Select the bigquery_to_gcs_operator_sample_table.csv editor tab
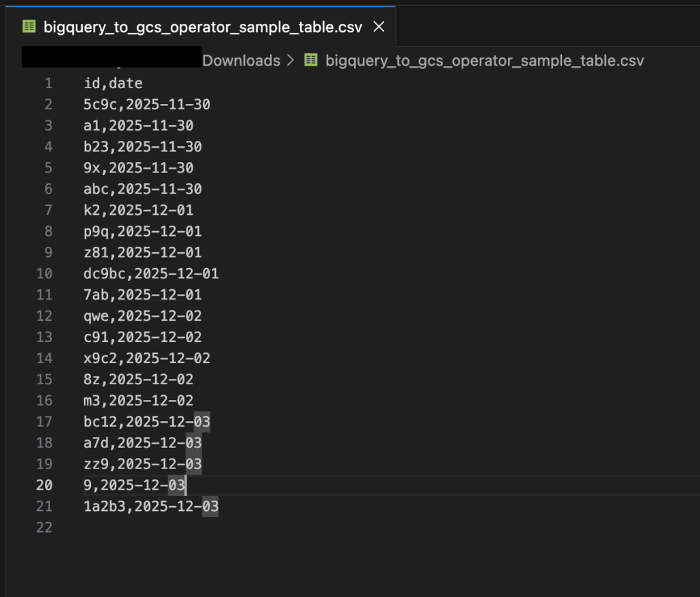Image resolution: width=700 pixels, height=597 pixels. 204,27
